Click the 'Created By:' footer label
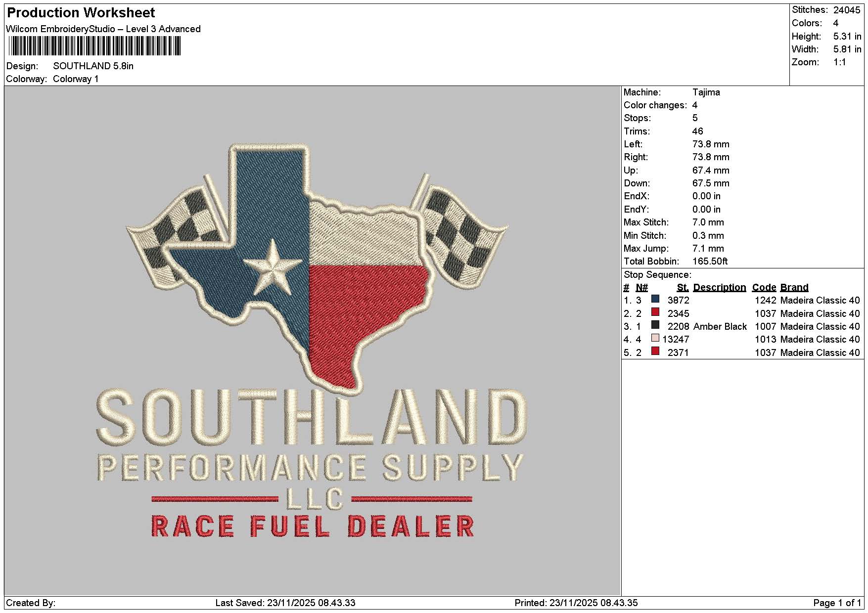 click(31, 603)
